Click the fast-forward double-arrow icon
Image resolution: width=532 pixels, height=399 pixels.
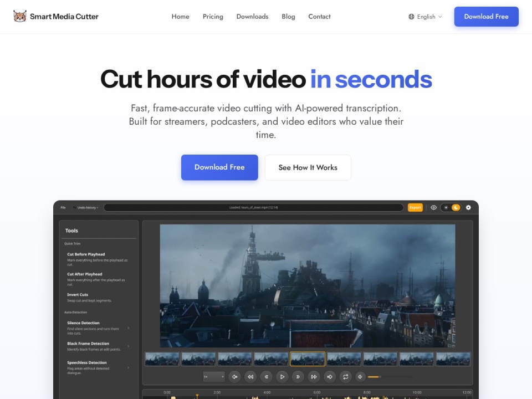[314, 377]
